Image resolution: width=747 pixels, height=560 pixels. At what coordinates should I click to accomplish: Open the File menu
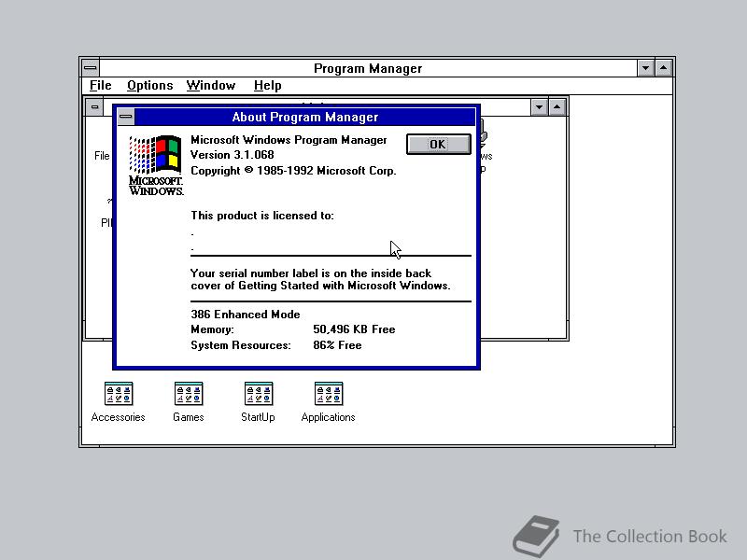coord(101,86)
